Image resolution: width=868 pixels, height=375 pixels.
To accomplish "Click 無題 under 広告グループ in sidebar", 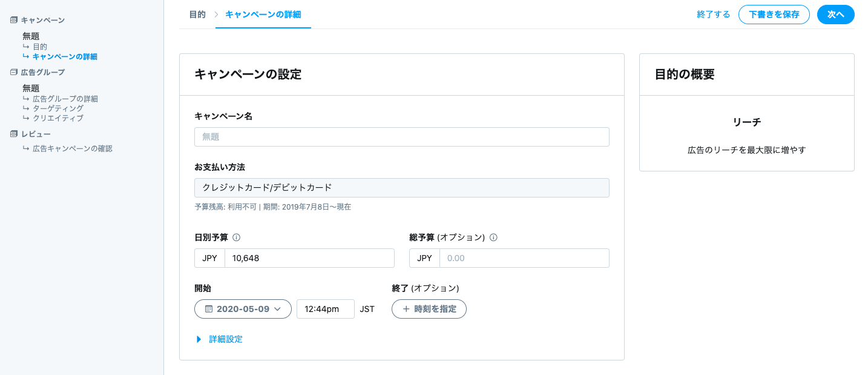I will [x=31, y=88].
